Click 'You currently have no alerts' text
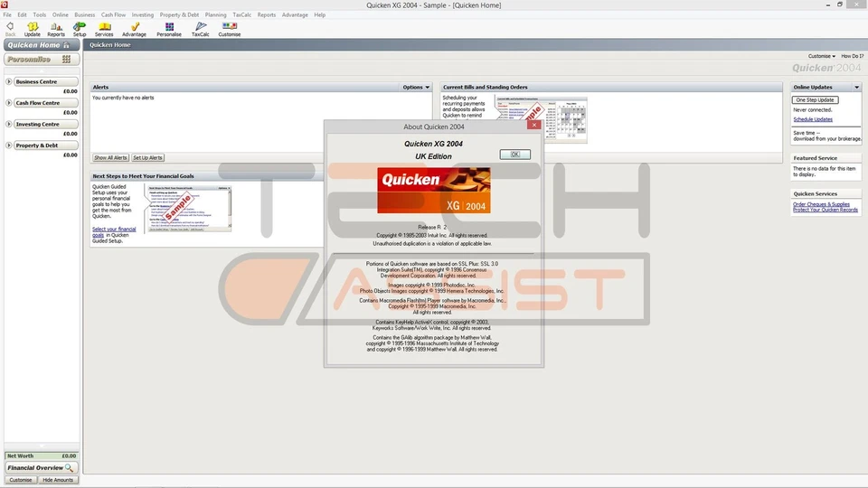 pos(123,98)
